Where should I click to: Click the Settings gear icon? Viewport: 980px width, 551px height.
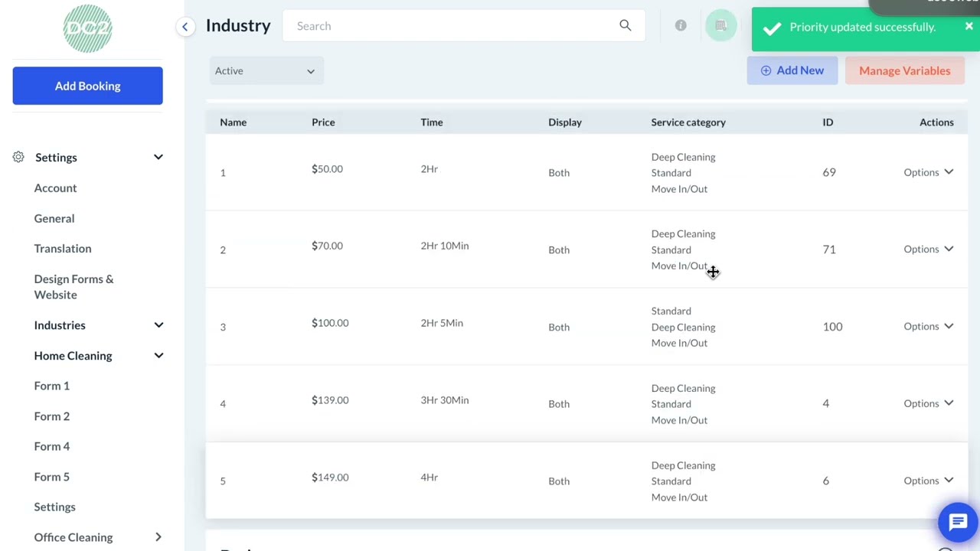click(x=18, y=157)
